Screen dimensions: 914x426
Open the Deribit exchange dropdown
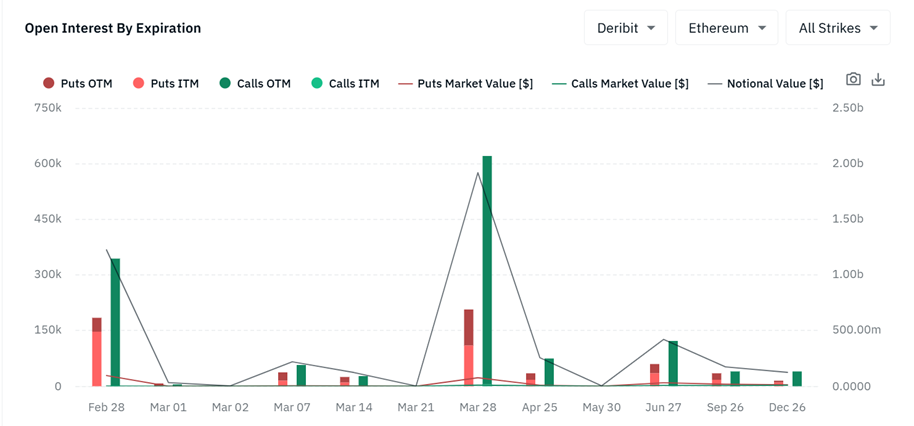click(626, 28)
